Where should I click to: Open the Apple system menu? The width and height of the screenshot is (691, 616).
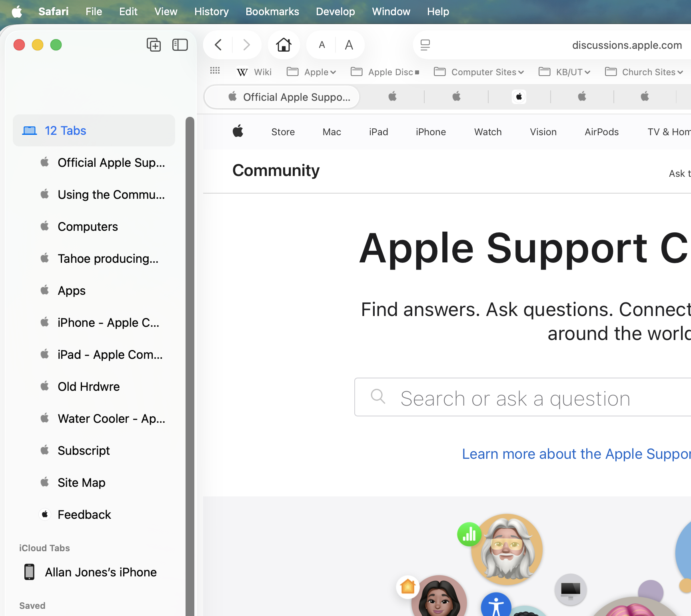pos(17,12)
